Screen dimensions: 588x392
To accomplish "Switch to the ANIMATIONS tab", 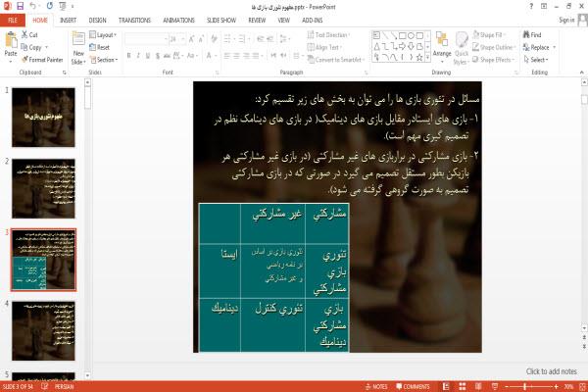I will [178, 21].
